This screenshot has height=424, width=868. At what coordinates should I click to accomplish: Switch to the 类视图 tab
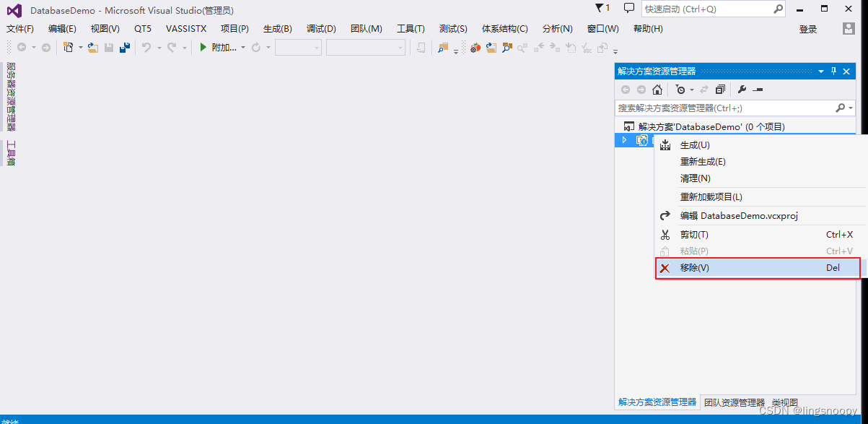[x=785, y=402]
